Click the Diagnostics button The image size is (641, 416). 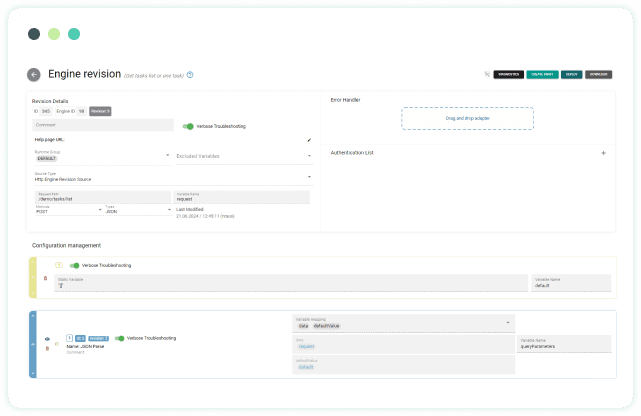pos(508,74)
